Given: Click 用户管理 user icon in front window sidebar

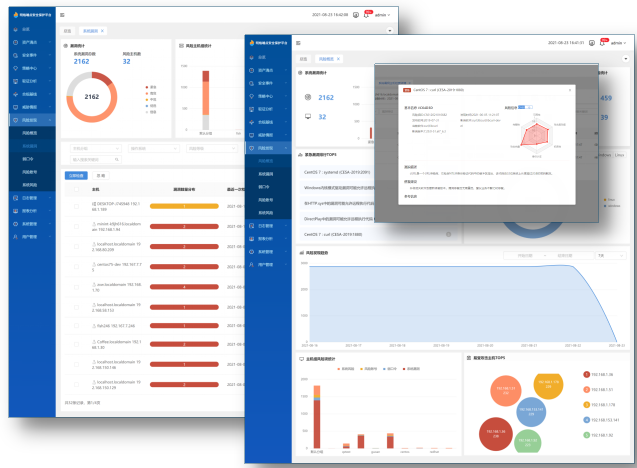Looking at the screenshot, I should pos(249,265).
